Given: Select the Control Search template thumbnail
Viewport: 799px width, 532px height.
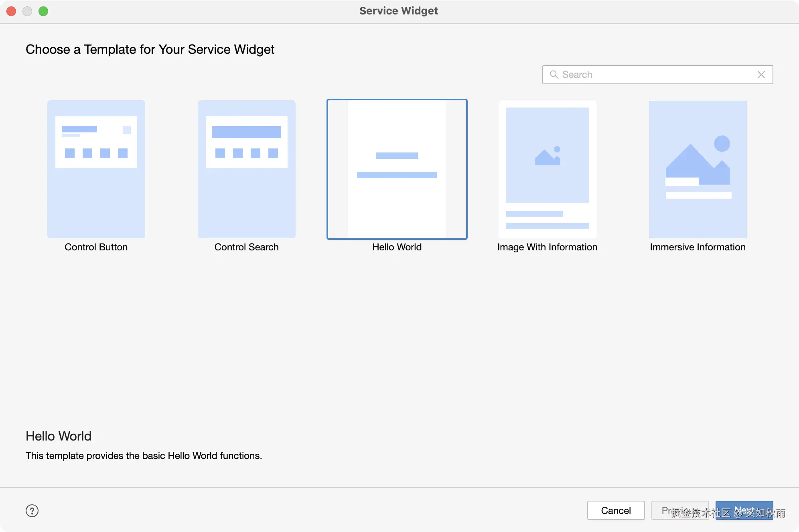Looking at the screenshot, I should point(246,169).
